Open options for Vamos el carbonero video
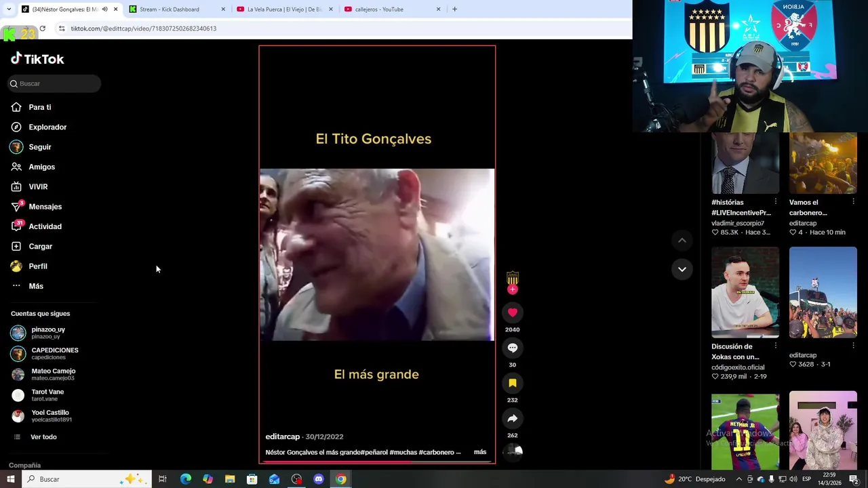868x488 pixels. 853,202
